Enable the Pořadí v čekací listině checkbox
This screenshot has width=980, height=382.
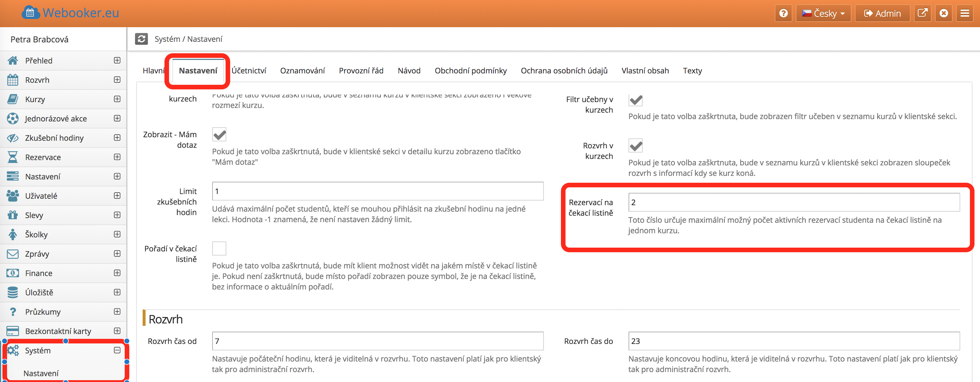tap(219, 249)
